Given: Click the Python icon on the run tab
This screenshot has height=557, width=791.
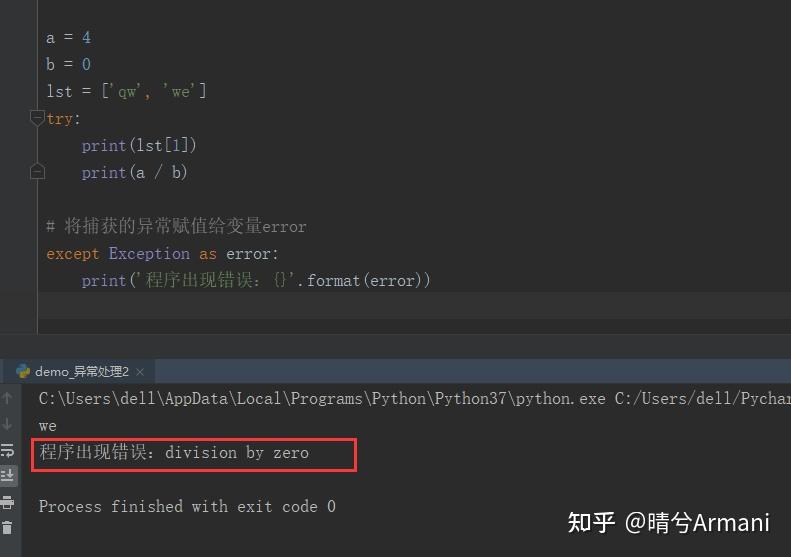Looking at the screenshot, I should (x=23, y=371).
